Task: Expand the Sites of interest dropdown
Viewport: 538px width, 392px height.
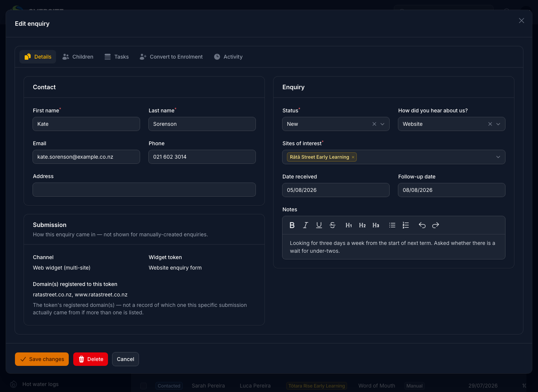Action: click(x=498, y=157)
